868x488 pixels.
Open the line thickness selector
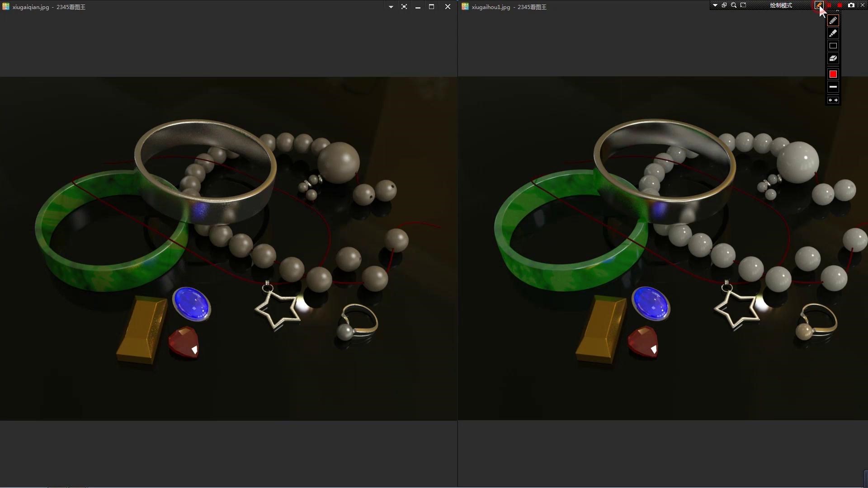pos(833,87)
